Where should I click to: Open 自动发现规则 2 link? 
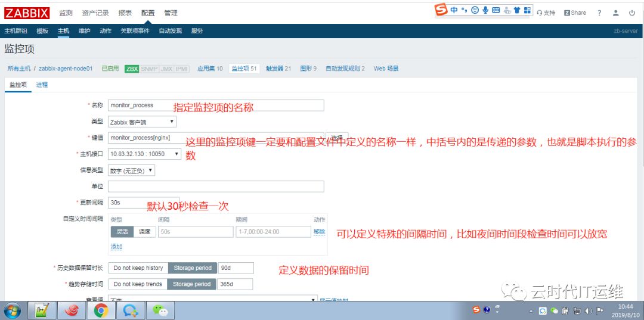pos(345,69)
